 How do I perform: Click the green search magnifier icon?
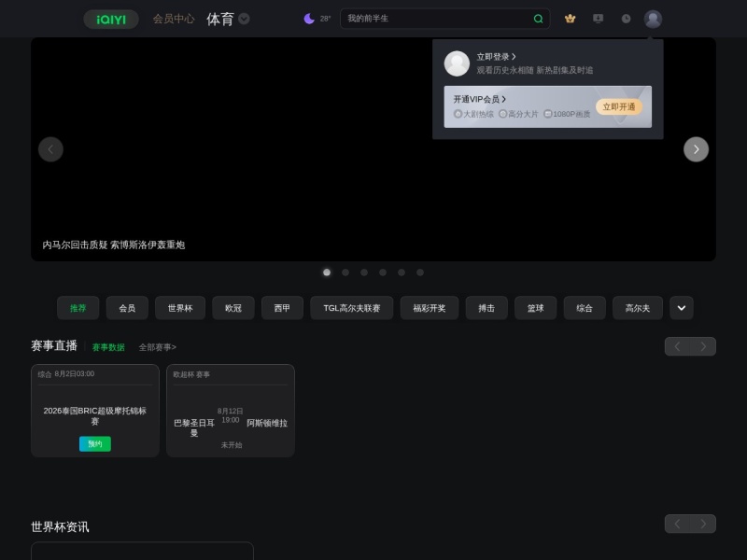539,19
